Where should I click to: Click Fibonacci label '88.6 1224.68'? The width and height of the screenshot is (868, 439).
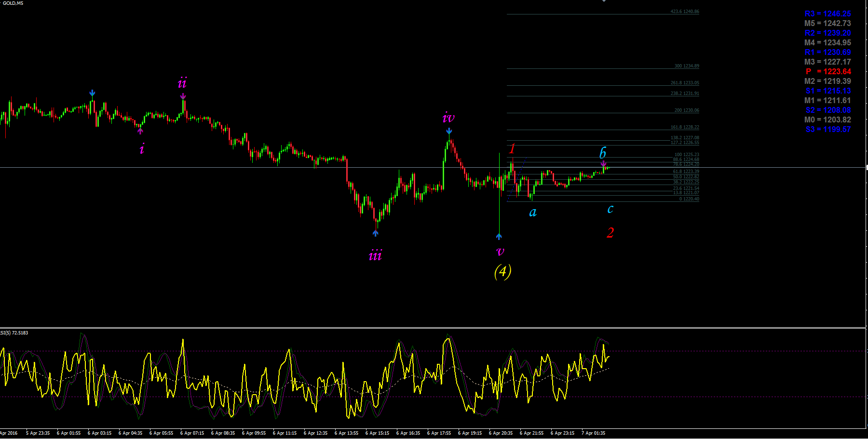686,160
